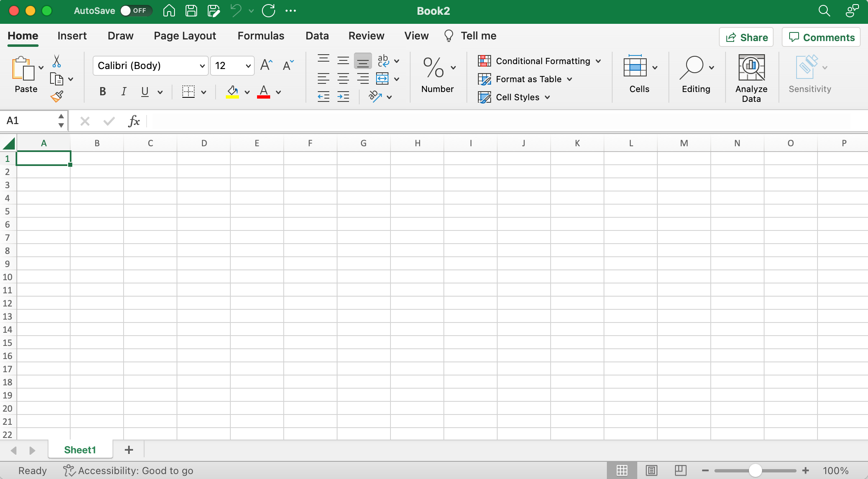The image size is (868, 479).
Task: Open the Formulas ribbon tab
Action: [260, 36]
